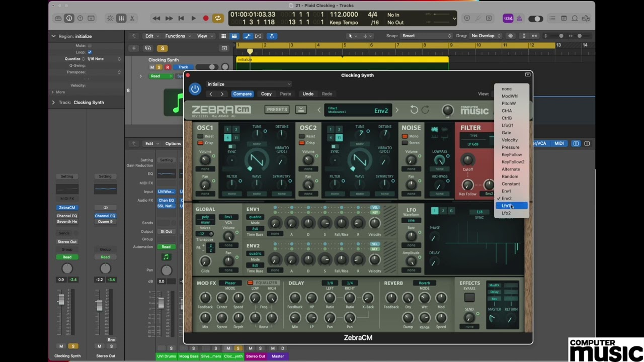644x362 pixels.
Task: Click the ZebraCM save preset icon
Action: point(301,110)
